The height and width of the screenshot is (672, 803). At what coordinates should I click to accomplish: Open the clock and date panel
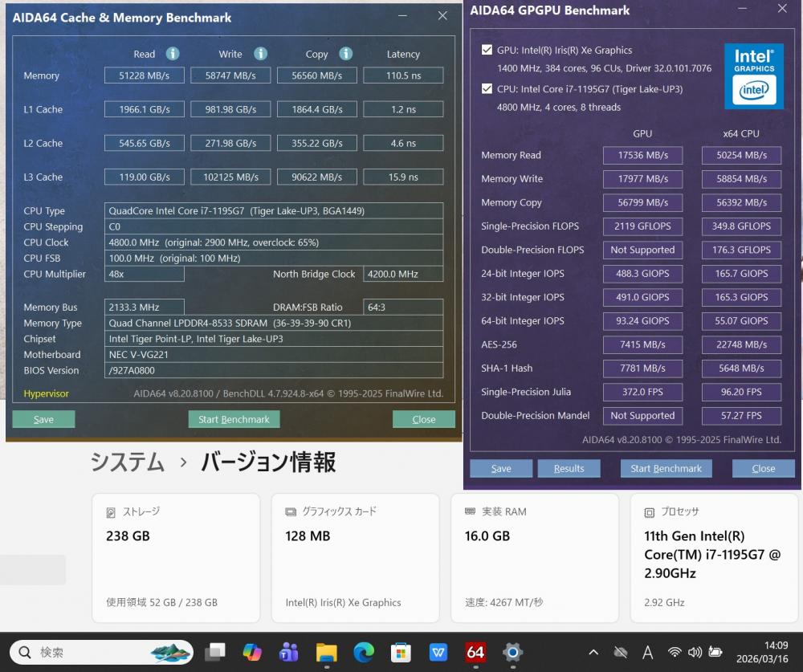762,652
